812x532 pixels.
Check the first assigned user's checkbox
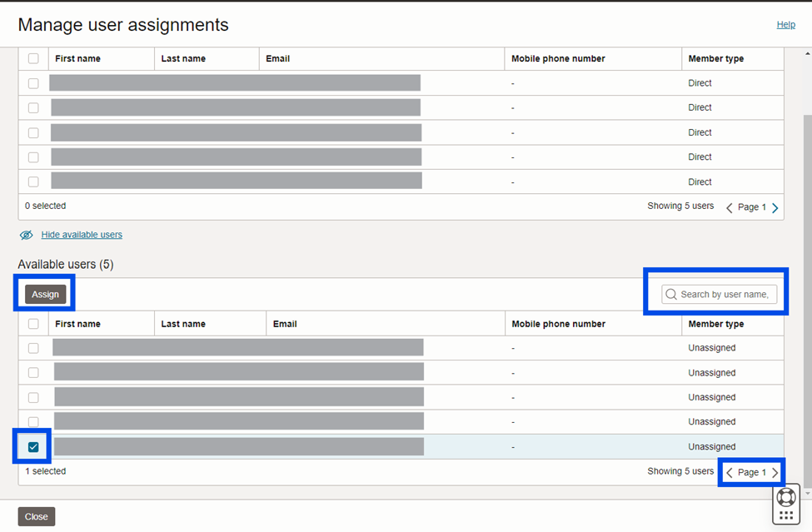(33, 83)
